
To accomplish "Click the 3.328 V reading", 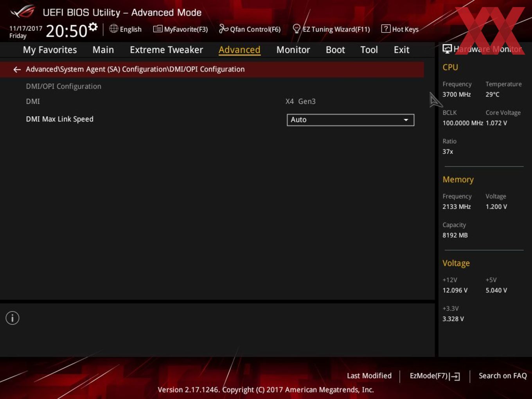I will coord(453,319).
